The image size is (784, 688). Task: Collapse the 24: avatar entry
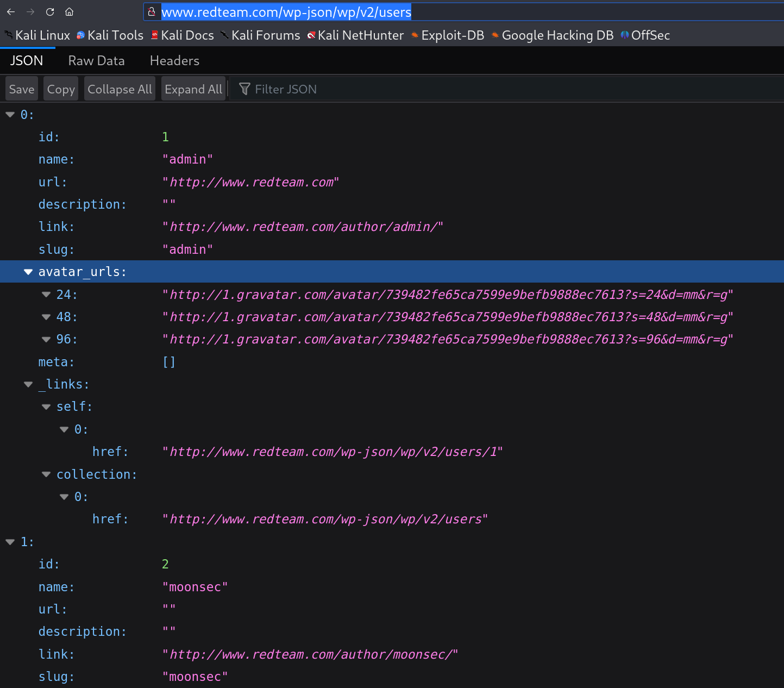[46, 295]
